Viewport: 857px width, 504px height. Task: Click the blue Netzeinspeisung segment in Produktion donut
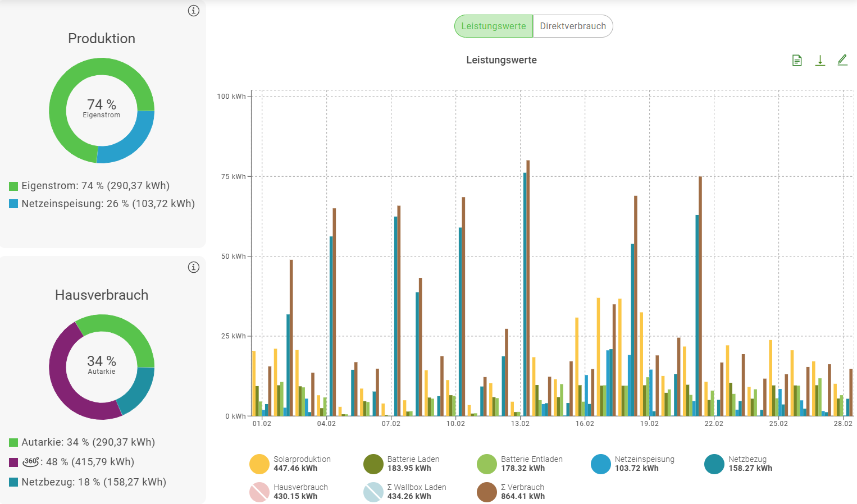click(133, 139)
